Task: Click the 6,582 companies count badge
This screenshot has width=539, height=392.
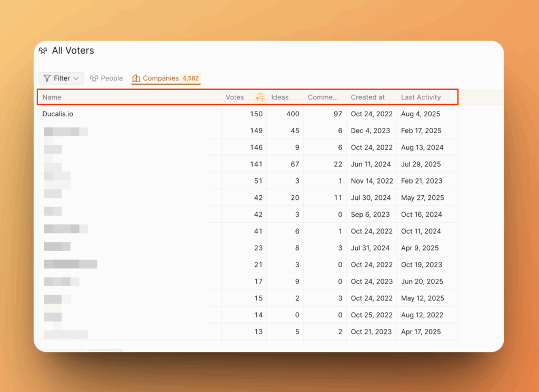Action: click(191, 78)
